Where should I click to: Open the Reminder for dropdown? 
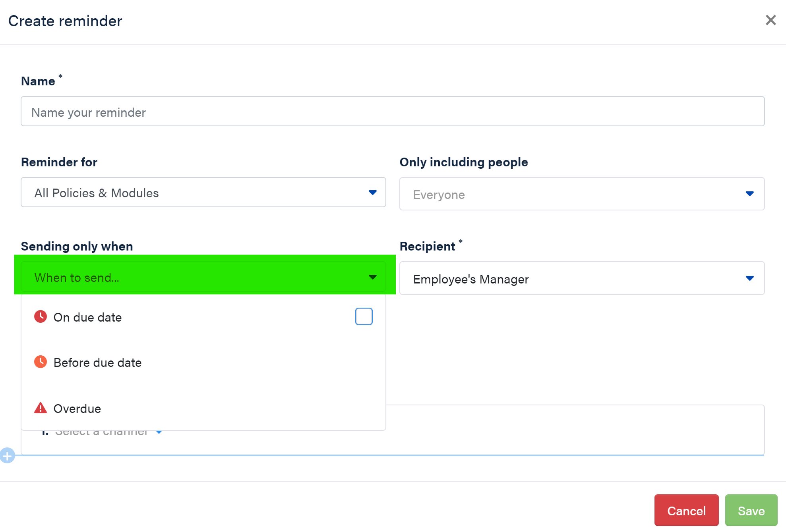(203, 193)
